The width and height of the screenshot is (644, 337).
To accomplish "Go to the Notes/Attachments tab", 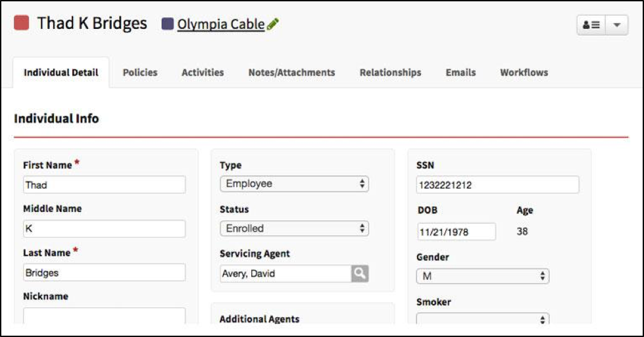I will 291,72.
